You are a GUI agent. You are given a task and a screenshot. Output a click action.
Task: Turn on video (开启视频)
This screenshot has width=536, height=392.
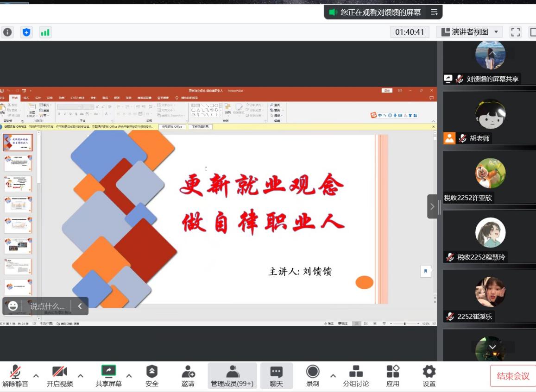(x=60, y=376)
